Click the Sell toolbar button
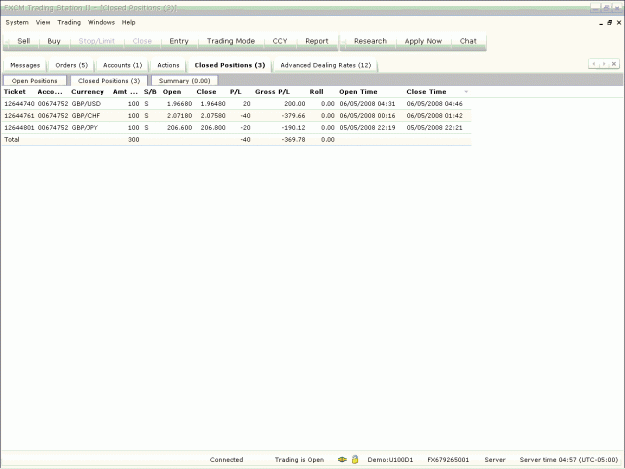The width and height of the screenshot is (625, 469). (x=24, y=41)
